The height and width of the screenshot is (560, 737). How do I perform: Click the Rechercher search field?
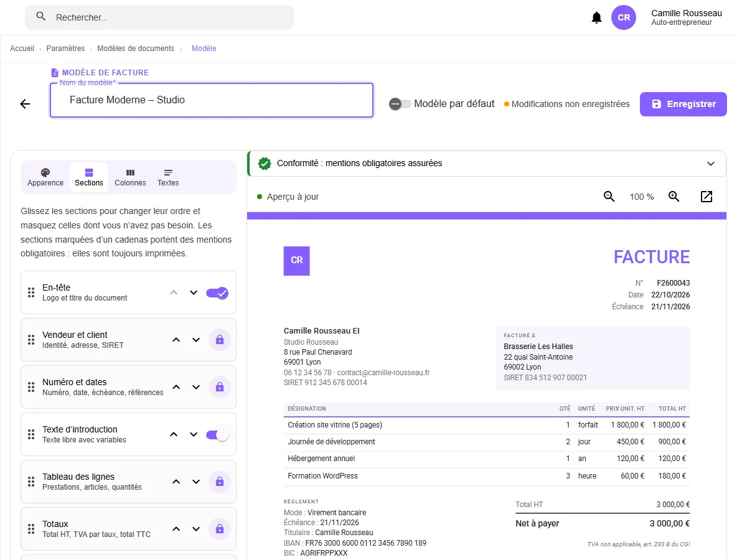(x=159, y=17)
